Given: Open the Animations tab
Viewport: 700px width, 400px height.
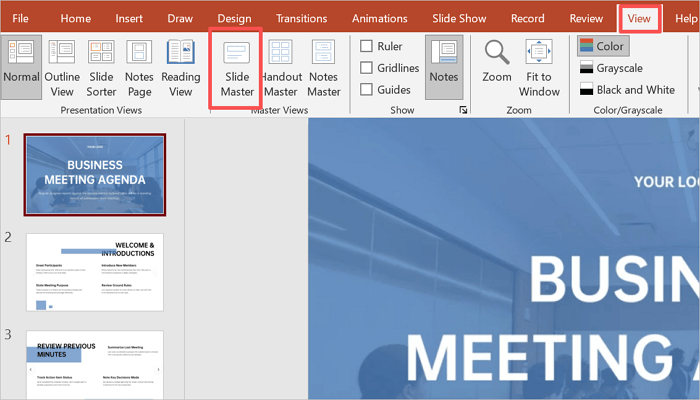Looking at the screenshot, I should (379, 18).
